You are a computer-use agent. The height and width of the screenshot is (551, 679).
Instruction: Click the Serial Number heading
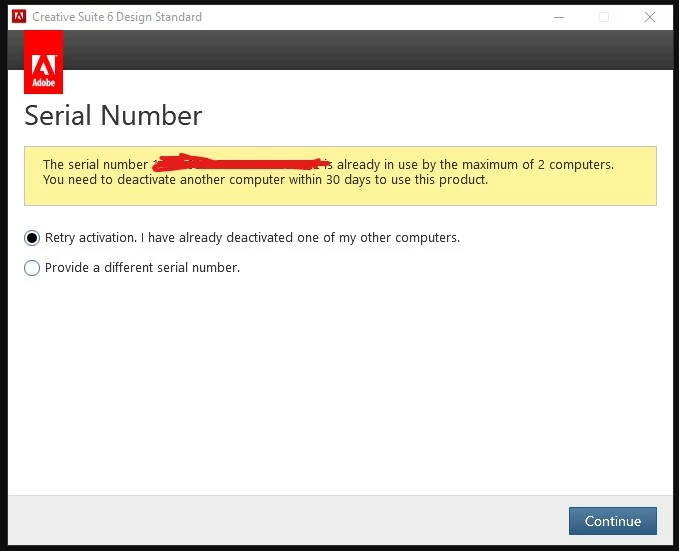[113, 116]
